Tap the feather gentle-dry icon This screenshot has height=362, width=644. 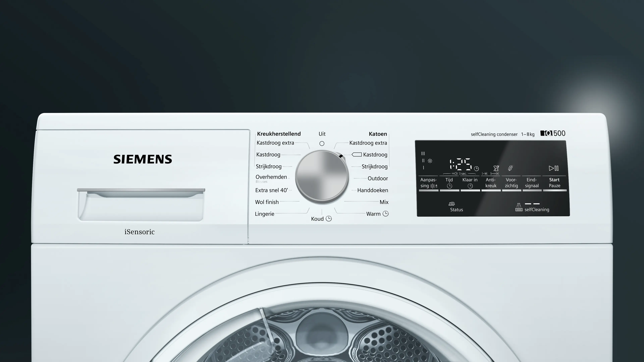pyautogui.click(x=511, y=168)
